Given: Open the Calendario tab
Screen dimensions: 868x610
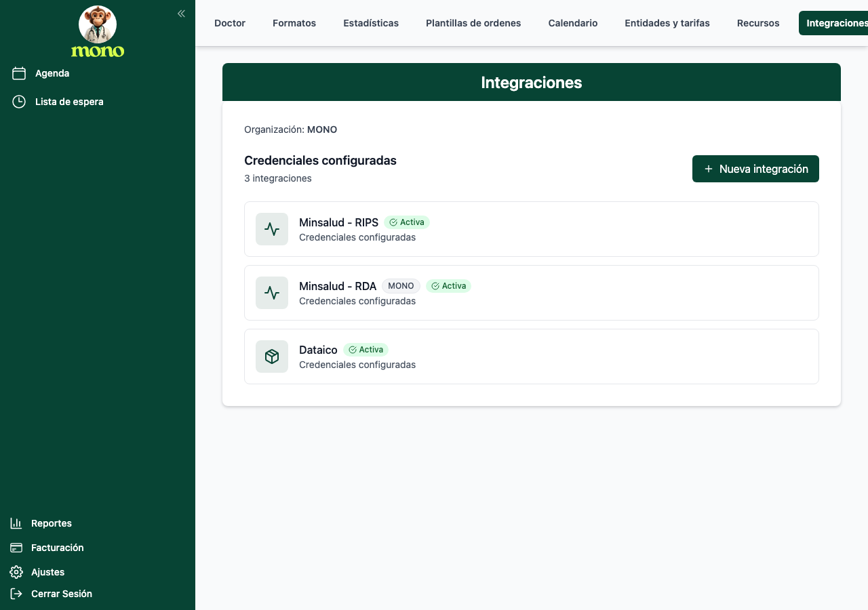Looking at the screenshot, I should pos(573,23).
